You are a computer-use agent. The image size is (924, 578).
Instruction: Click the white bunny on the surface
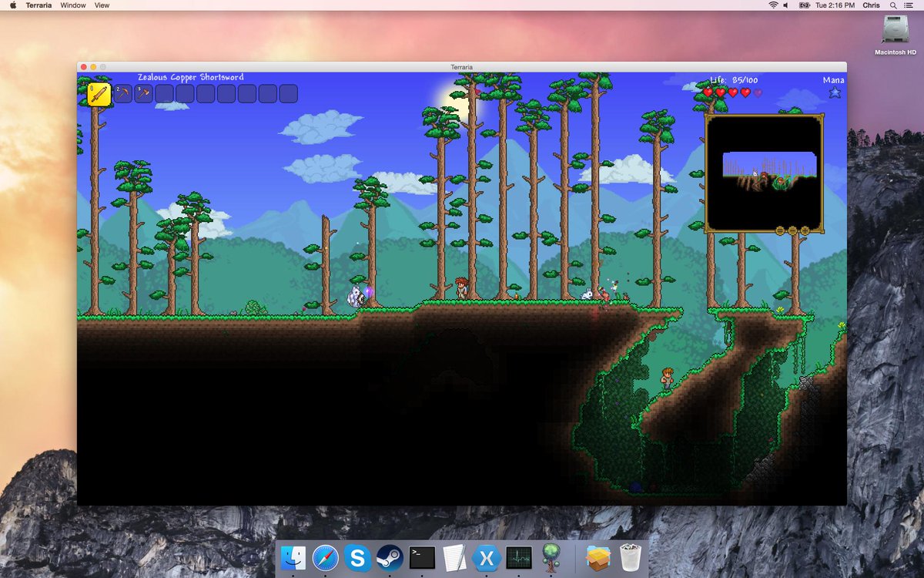[x=587, y=294]
